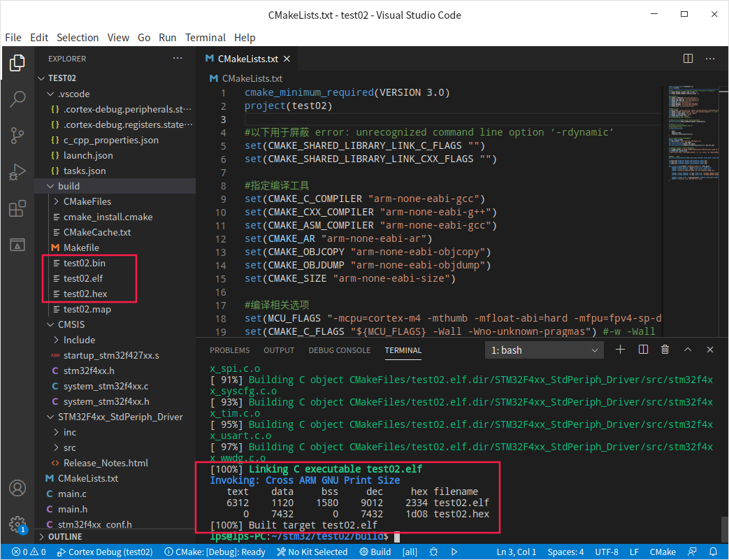Split the terminal using split icon

click(643, 350)
